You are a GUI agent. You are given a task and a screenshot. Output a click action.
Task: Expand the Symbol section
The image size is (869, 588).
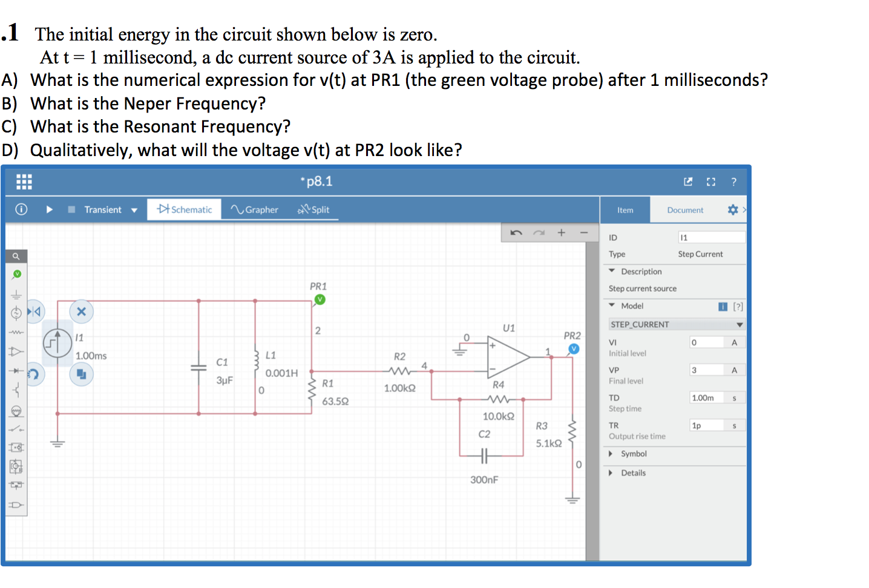(631, 454)
